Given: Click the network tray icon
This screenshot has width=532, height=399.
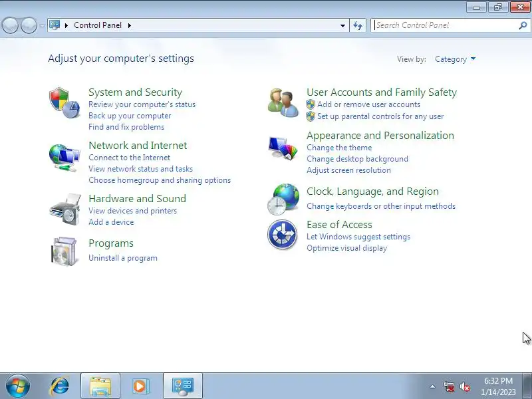Looking at the screenshot, I should (449, 386).
